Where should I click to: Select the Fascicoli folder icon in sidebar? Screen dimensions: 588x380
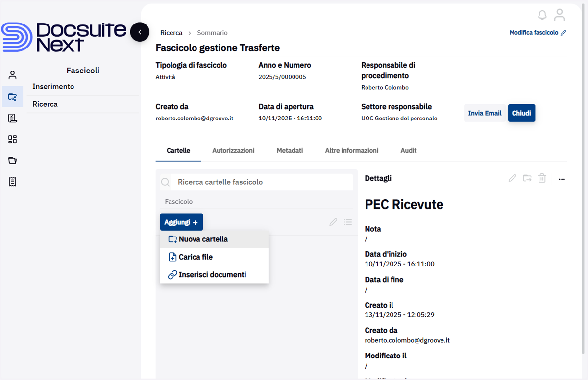[13, 96]
